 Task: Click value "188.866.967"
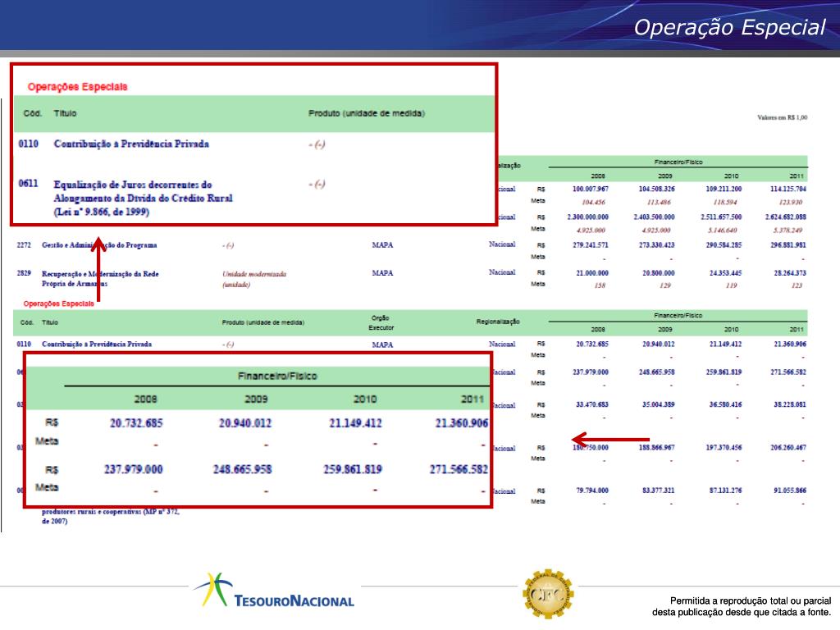point(657,447)
